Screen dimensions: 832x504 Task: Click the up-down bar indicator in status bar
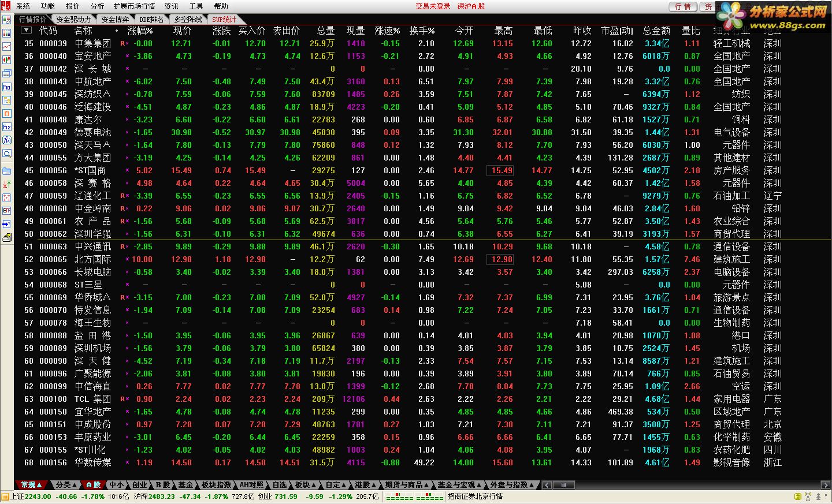415,496
